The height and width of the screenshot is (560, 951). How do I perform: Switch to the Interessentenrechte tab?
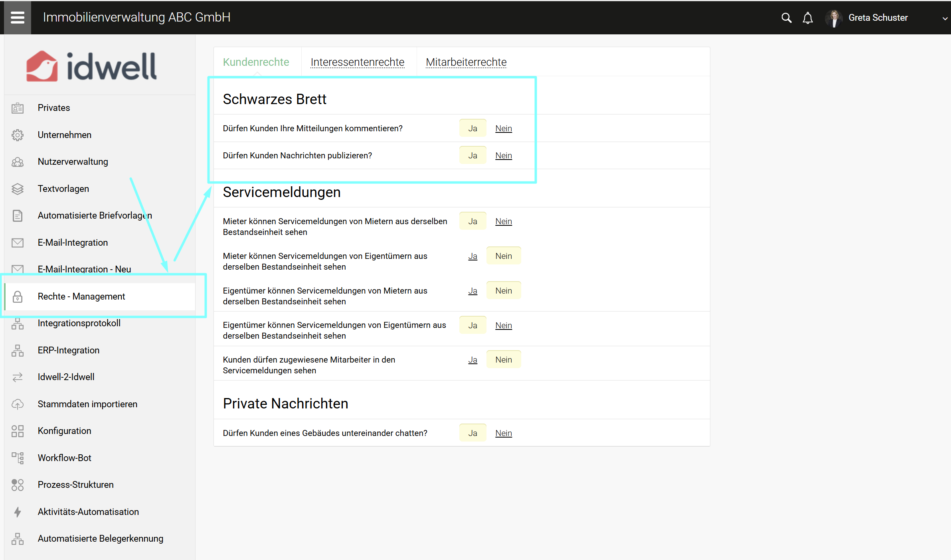pos(357,62)
